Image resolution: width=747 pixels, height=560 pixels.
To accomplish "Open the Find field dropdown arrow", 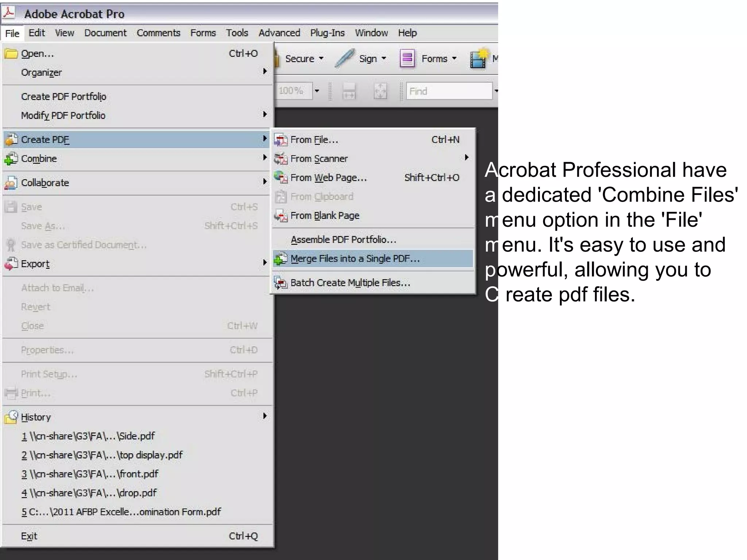I will [x=496, y=91].
